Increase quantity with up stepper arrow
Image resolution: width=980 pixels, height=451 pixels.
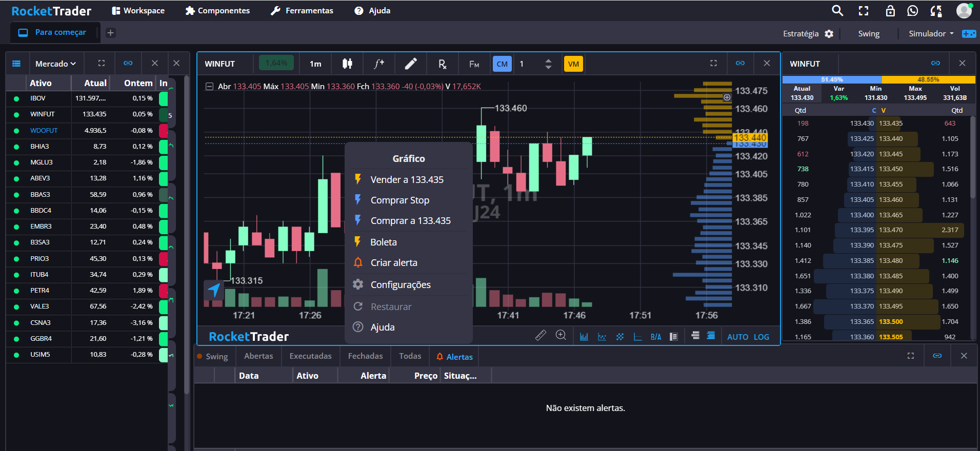point(548,60)
